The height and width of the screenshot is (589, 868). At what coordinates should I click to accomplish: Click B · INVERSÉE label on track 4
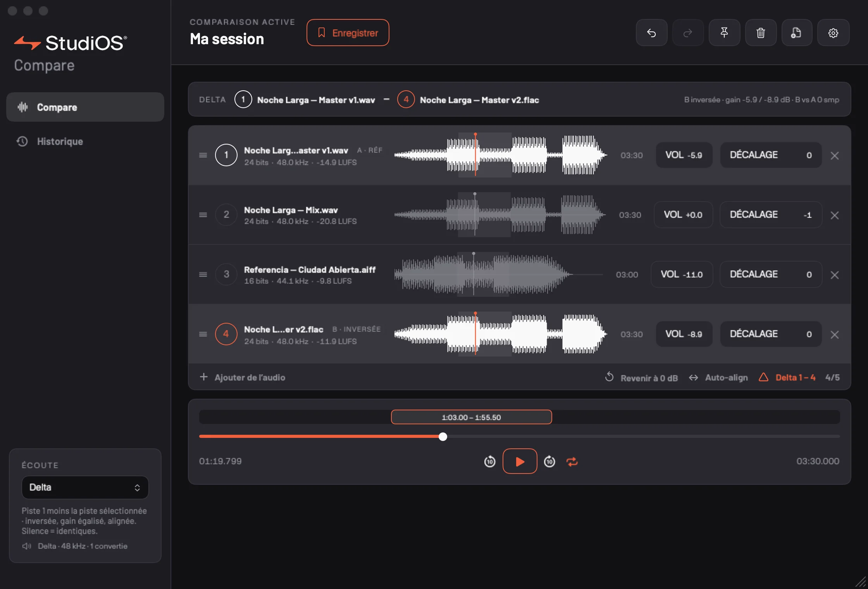click(356, 329)
